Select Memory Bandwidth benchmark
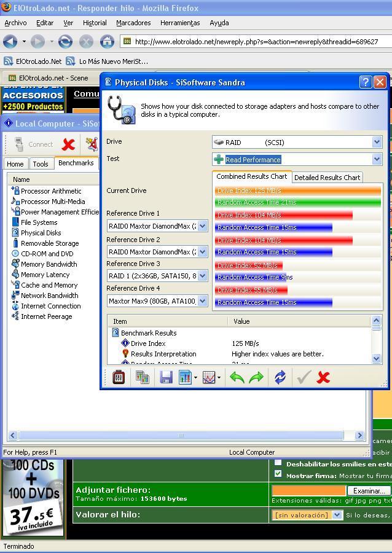Viewport: 392px width, 553px height. coord(49,264)
